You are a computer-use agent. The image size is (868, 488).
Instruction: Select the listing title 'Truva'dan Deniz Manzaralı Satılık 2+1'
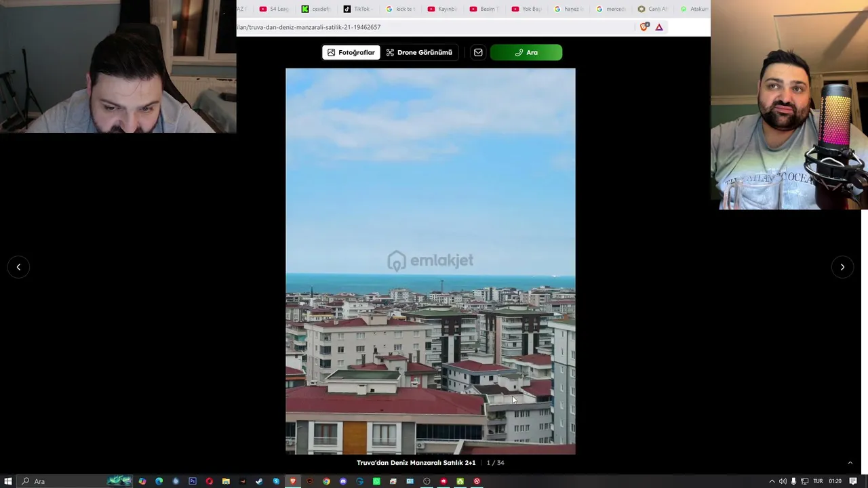pos(416,463)
